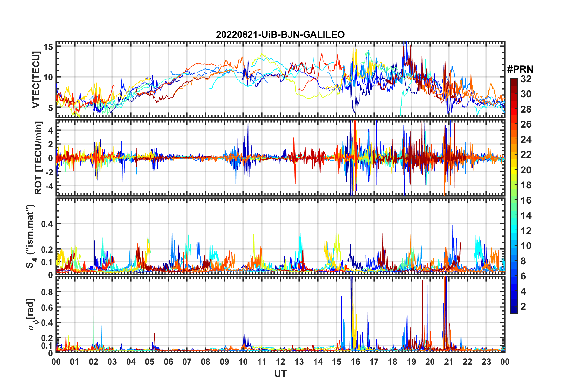Viewport: 561px width, 392px height.
Task: Click the S4 ("ism.mat") axis label
Action: [31, 236]
